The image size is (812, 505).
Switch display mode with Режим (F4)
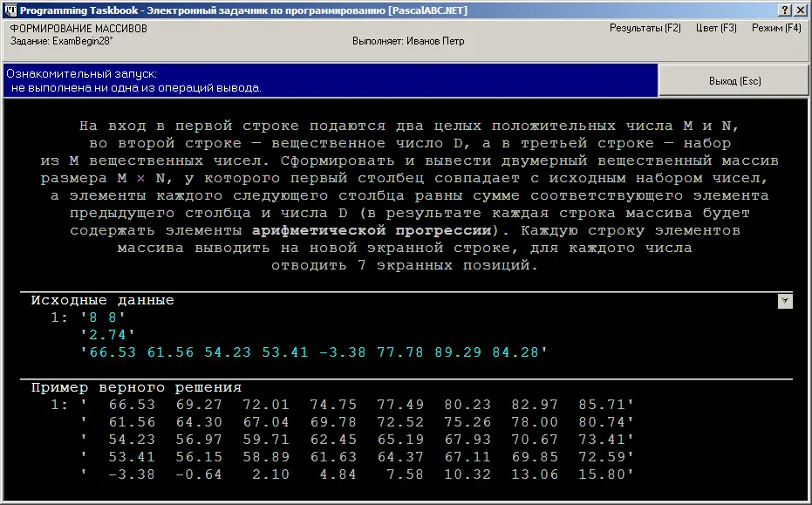click(x=775, y=28)
